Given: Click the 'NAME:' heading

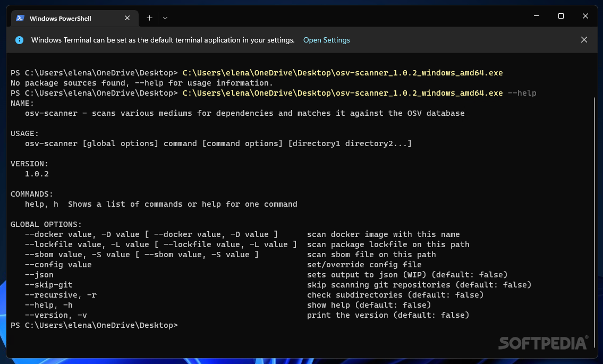Looking at the screenshot, I should click(22, 103).
